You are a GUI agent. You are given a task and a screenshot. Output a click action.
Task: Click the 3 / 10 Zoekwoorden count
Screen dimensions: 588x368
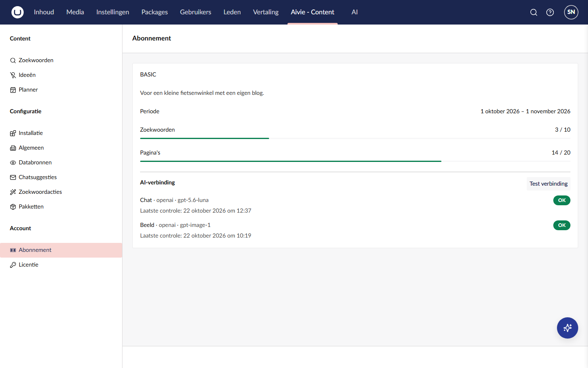click(x=563, y=130)
